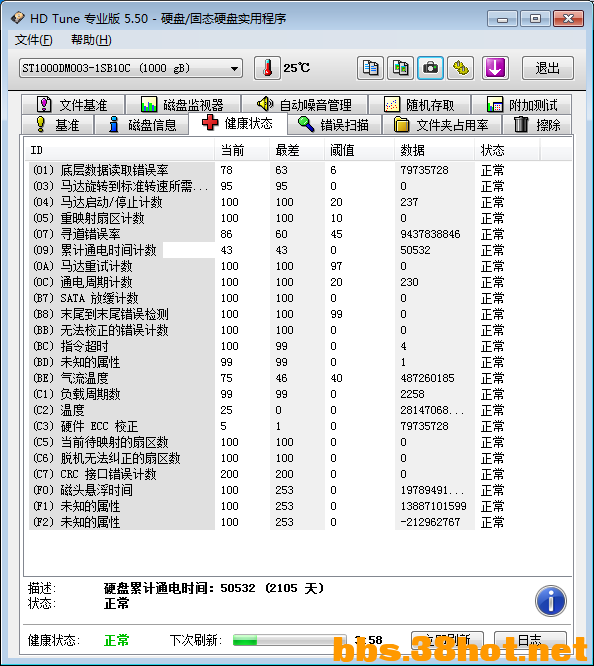Switch to the 文件基准 tab
This screenshot has width=594, height=666.
click(73, 104)
